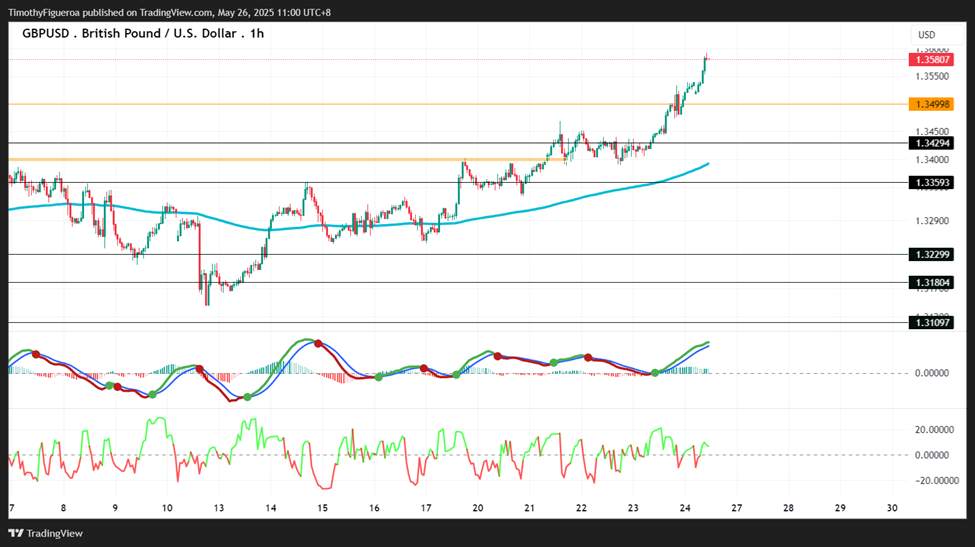The height and width of the screenshot is (547, 975).
Task: Select the red current price label 1.35807
Action: [x=931, y=60]
